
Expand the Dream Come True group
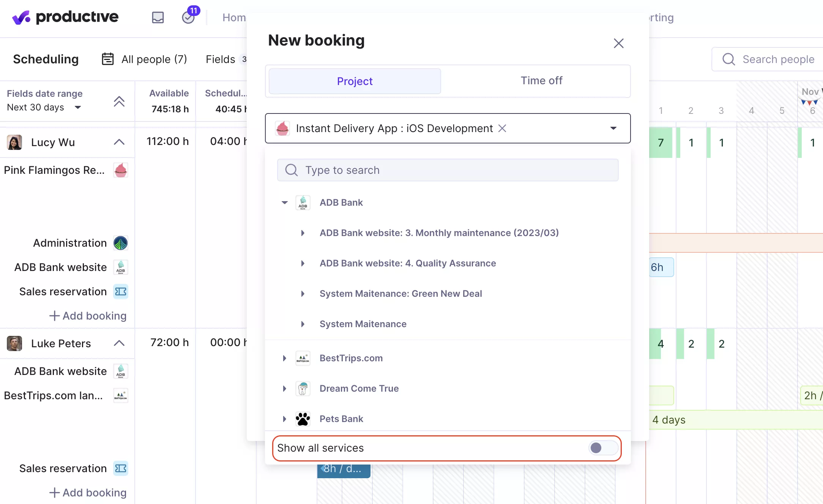(284, 389)
